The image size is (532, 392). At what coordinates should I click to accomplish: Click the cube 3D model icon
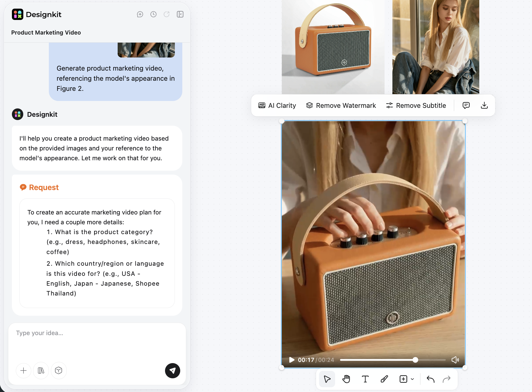point(59,371)
